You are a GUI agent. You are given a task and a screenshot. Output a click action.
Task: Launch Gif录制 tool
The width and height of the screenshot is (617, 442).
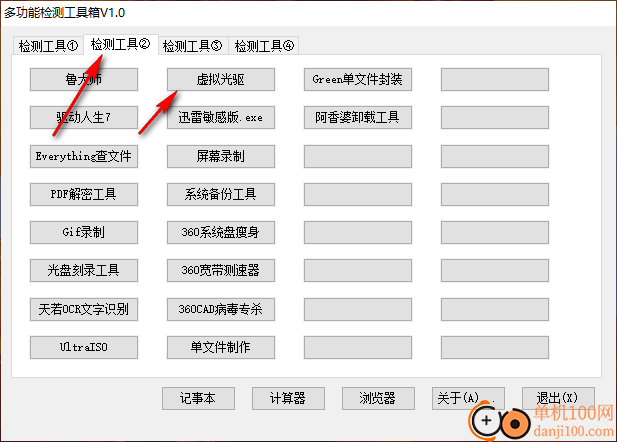[84, 232]
